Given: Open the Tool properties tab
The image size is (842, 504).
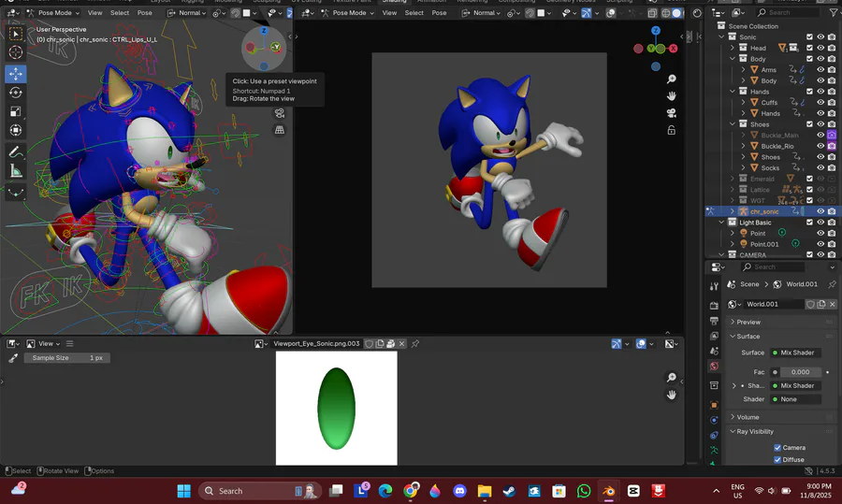Looking at the screenshot, I should [714, 286].
